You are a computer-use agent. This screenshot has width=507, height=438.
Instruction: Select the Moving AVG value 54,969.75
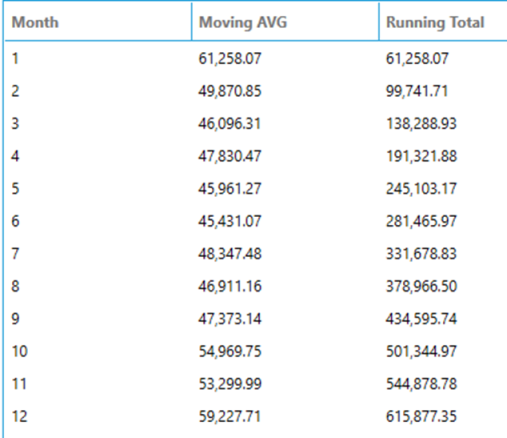[230, 351]
